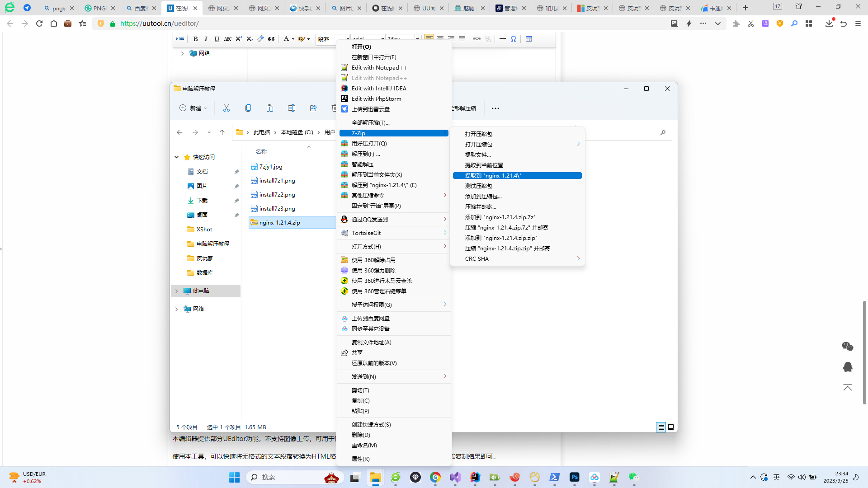Apply underline formatting in the editor toolbar
This screenshot has height=488, width=868.
click(217, 39)
